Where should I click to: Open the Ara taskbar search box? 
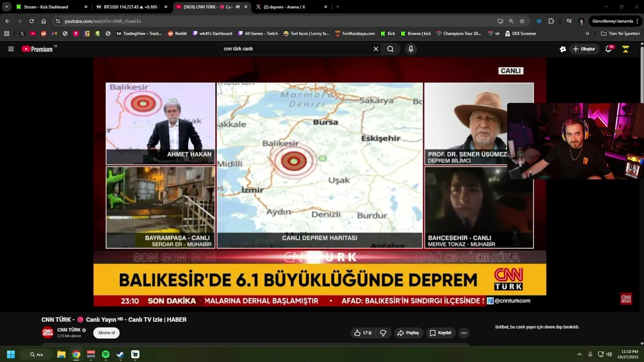pos(37,354)
